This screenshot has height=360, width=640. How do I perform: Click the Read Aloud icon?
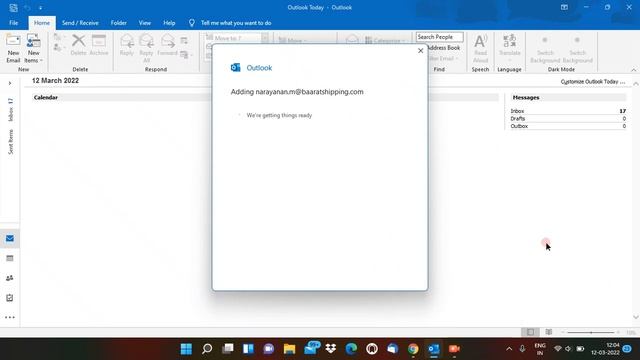480,48
